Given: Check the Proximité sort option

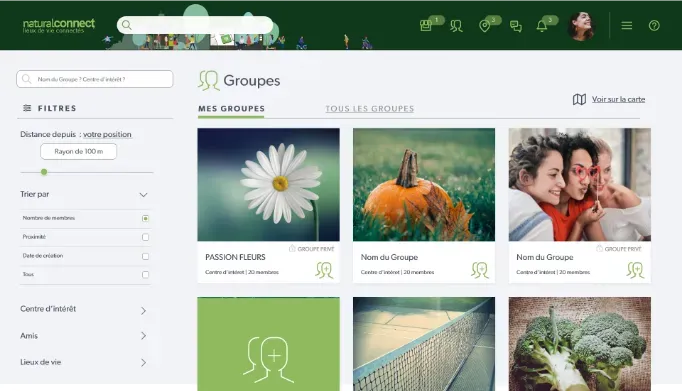Looking at the screenshot, I should click(145, 237).
